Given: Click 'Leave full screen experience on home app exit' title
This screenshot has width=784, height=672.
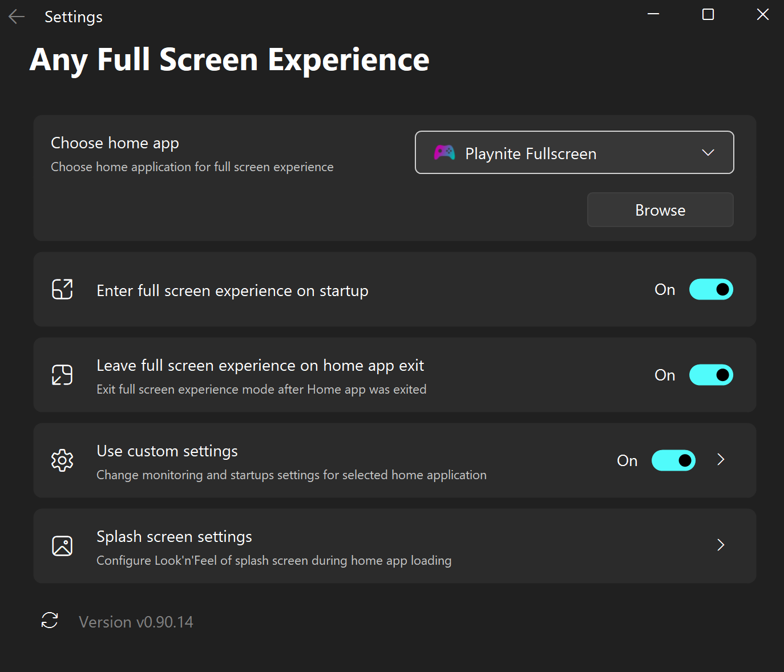Looking at the screenshot, I should click(260, 366).
